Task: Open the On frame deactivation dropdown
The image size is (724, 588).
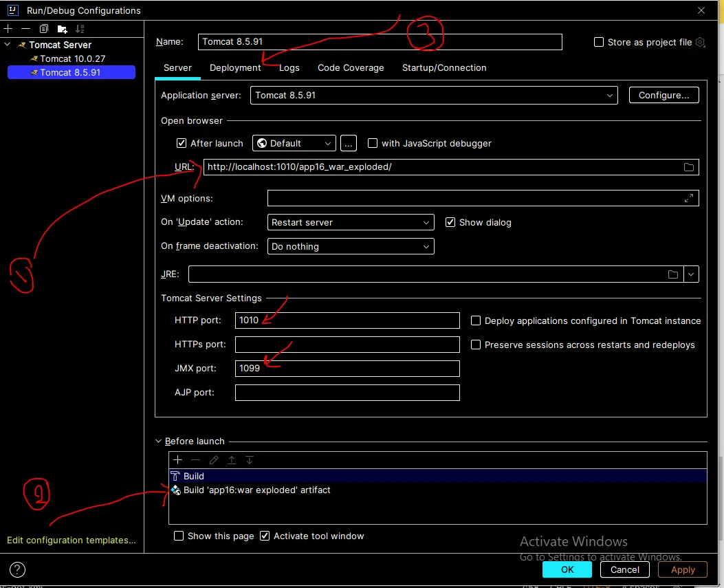Action: pos(351,246)
